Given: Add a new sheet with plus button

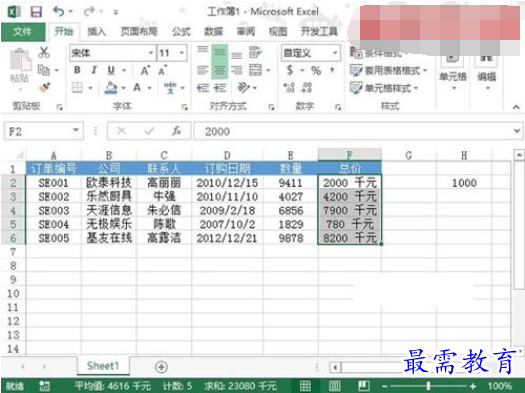Looking at the screenshot, I should pyautogui.click(x=161, y=367).
